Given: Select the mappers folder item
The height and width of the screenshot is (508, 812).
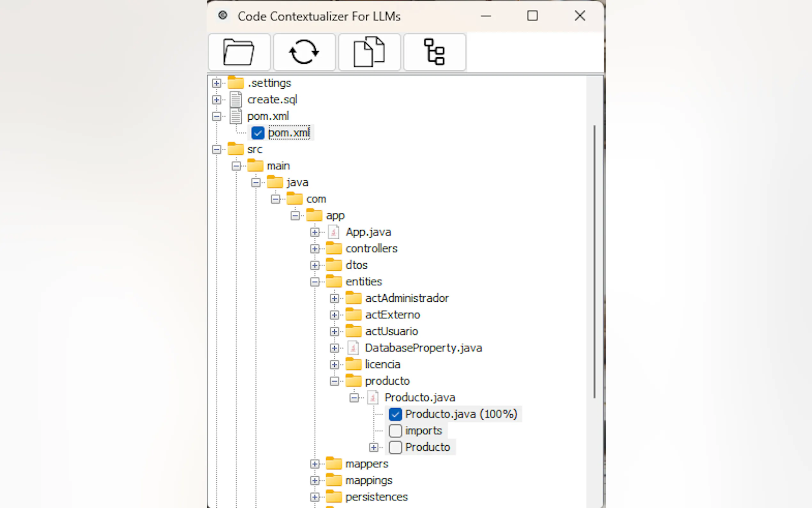Looking at the screenshot, I should [x=367, y=464].
